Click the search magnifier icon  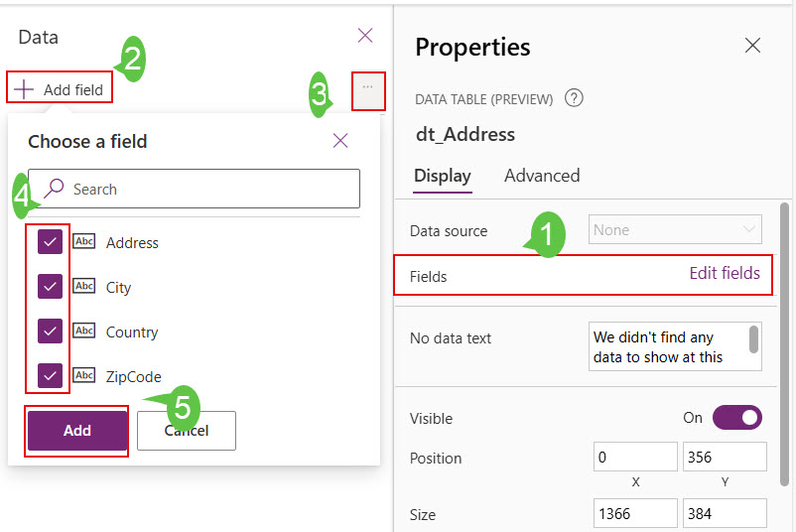pyautogui.click(x=54, y=189)
